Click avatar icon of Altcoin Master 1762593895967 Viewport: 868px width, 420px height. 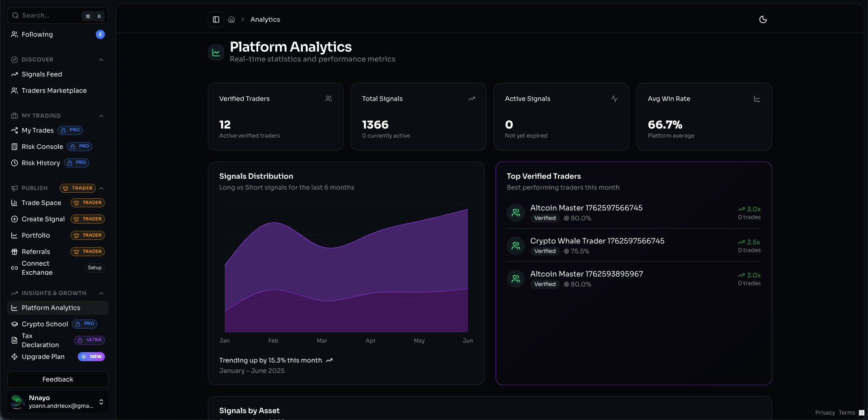516,279
